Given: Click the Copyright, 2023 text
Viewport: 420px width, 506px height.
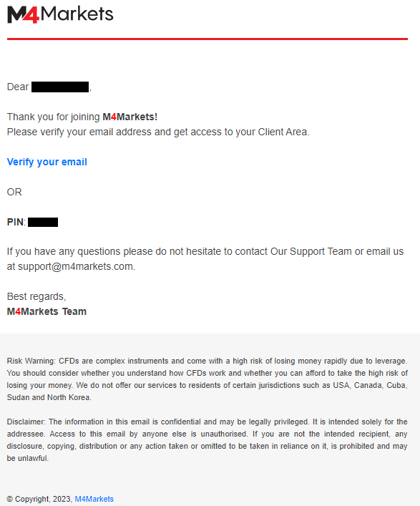Looking at the screenshot, I should click(x=39, y=499).
